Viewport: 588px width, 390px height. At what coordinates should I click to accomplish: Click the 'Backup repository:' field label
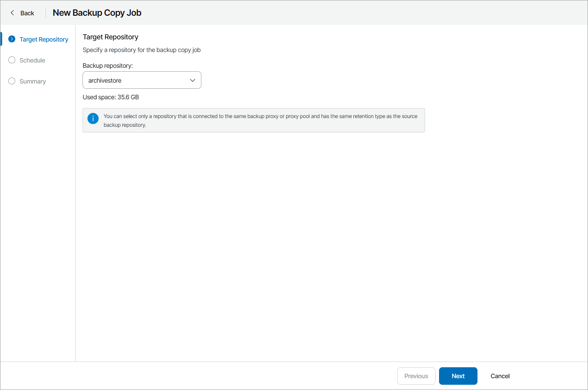pos(107,65)
